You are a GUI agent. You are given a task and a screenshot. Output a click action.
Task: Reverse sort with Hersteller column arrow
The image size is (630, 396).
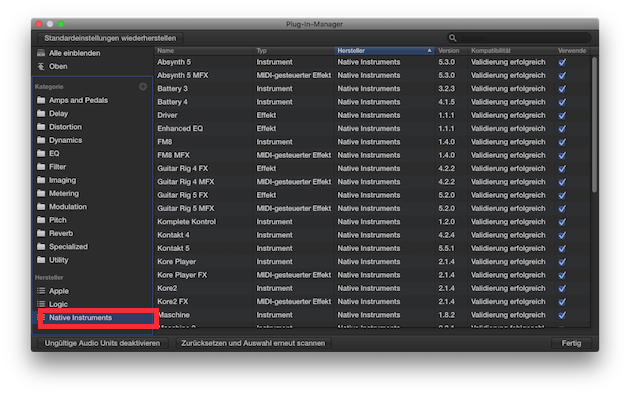[x=429, y=51]
